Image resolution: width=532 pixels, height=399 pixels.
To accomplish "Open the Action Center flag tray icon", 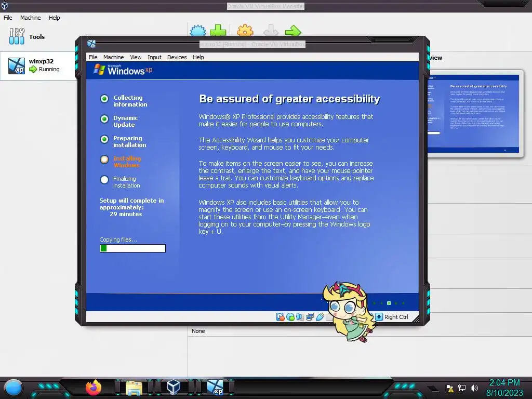I will pyautogui.click(x=449, y=388).
